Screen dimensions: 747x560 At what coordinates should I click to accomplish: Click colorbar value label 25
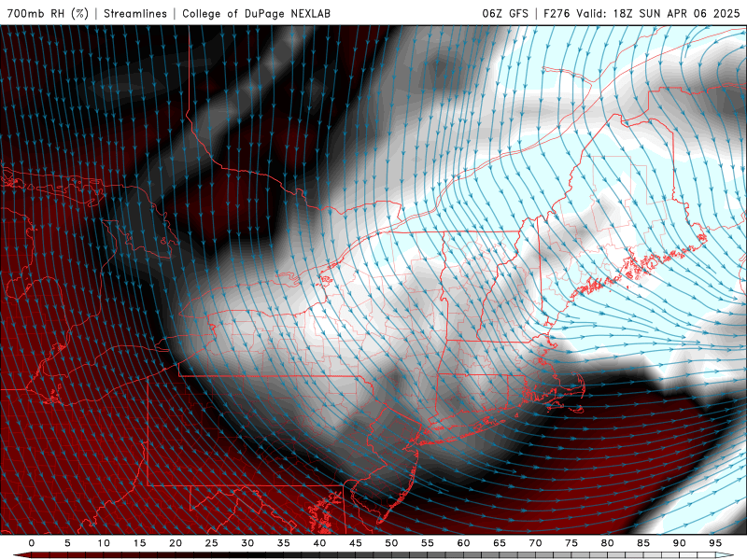pos(212,543)
